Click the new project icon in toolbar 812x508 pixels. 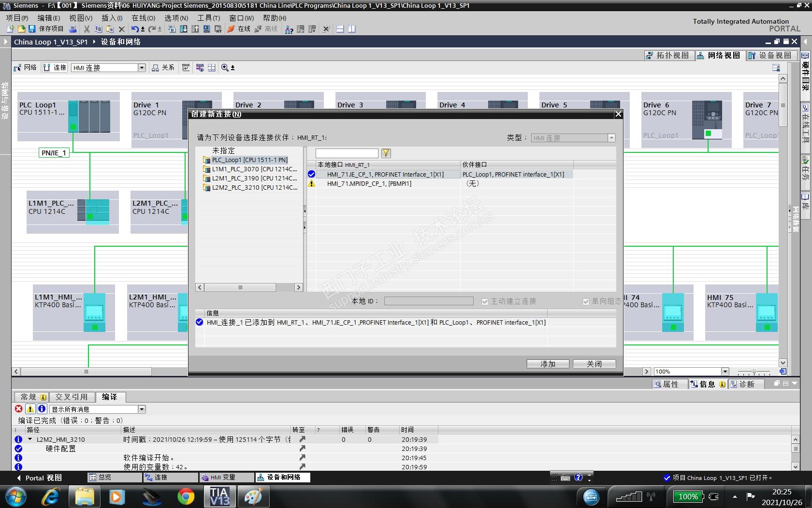(10, 29)
